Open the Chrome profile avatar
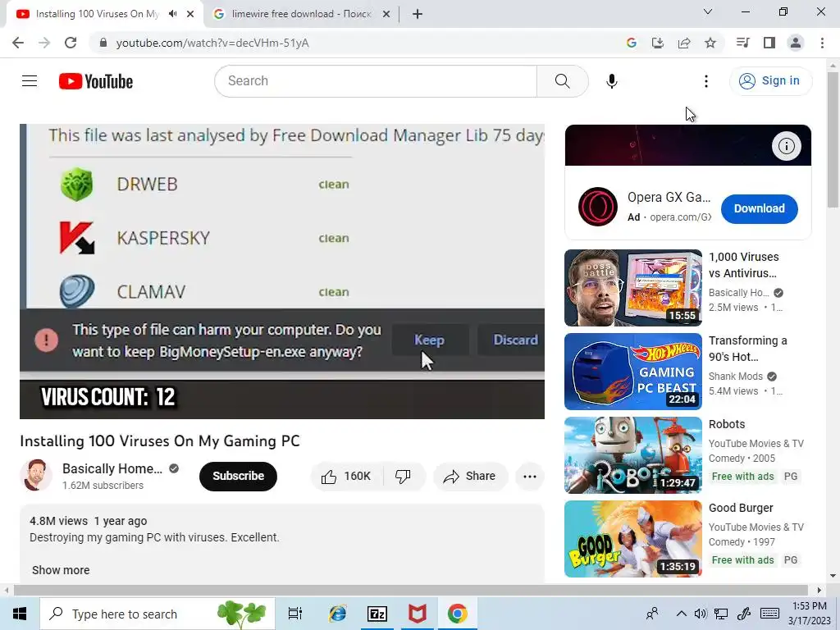The width and height of the screenshot is (840, 630). click(796, 43)
